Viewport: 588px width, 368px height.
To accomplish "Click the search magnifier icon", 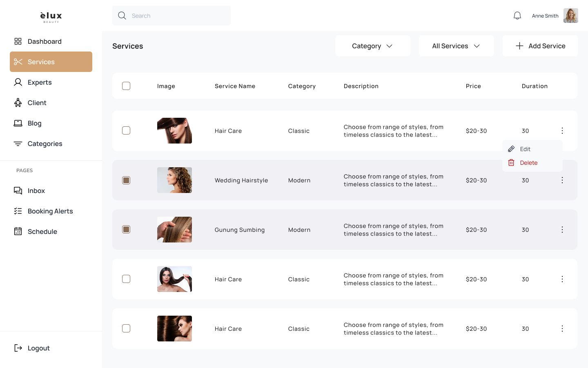I will click(122, 16).
